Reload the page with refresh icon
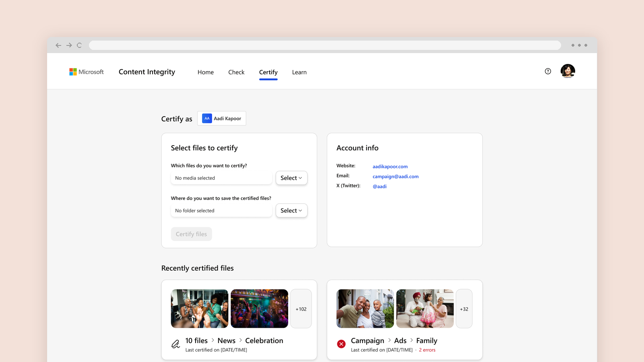The height and width of the screenshot is (362, 644). click(79, 45)
